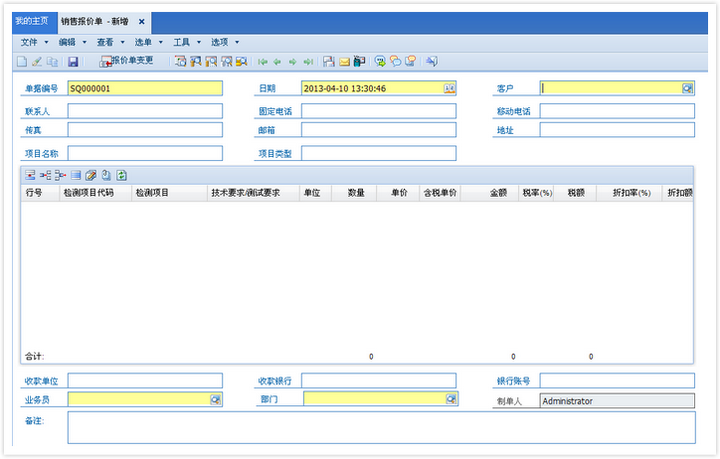The height and width of the screenshot is (459, 720).
Task: Click into the 移动电话 input field
Action: [617, 111]
